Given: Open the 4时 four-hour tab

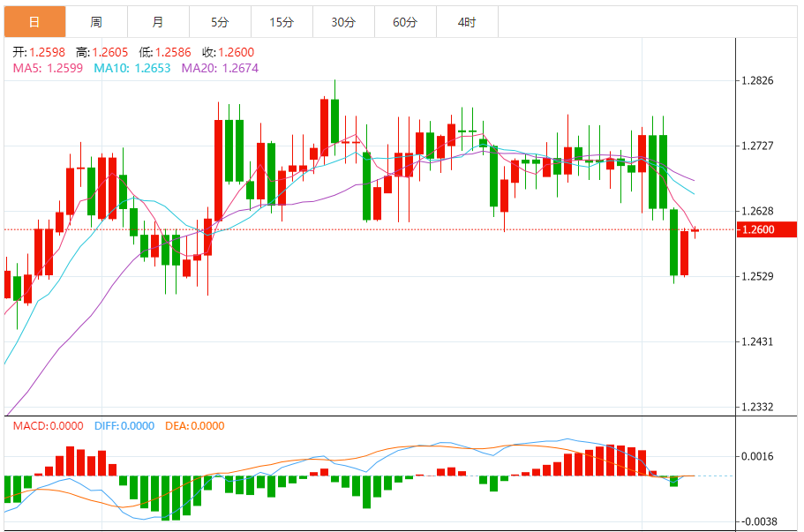Looking at the screenshot, I should tap(467, 22).
